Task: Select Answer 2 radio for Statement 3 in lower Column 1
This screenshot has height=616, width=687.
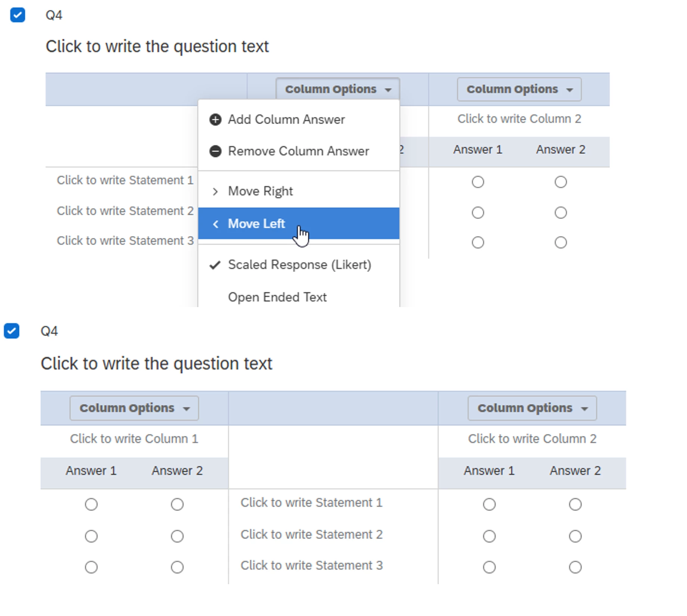Action: click(x=177, y=567)
